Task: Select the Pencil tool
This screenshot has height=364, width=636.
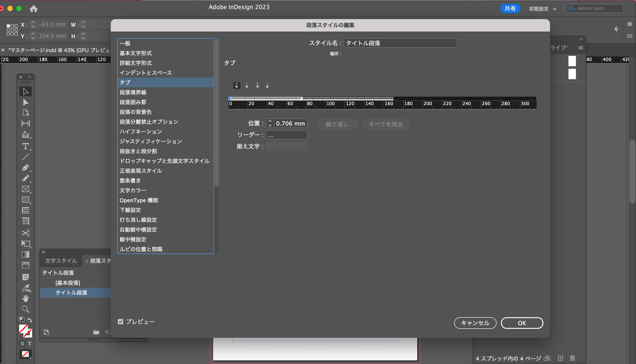Action: tap(25, 178)
